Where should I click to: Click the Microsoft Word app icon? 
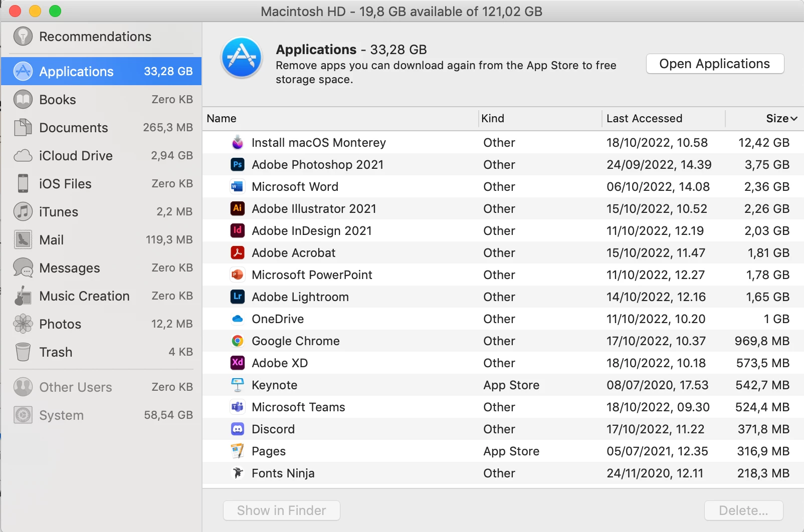[238, 186]
